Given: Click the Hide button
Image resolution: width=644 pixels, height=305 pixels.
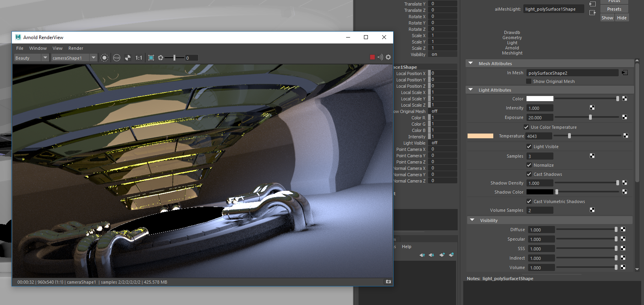Looking at the screenshot, I should pyautogui.click(x=622, y=18).
